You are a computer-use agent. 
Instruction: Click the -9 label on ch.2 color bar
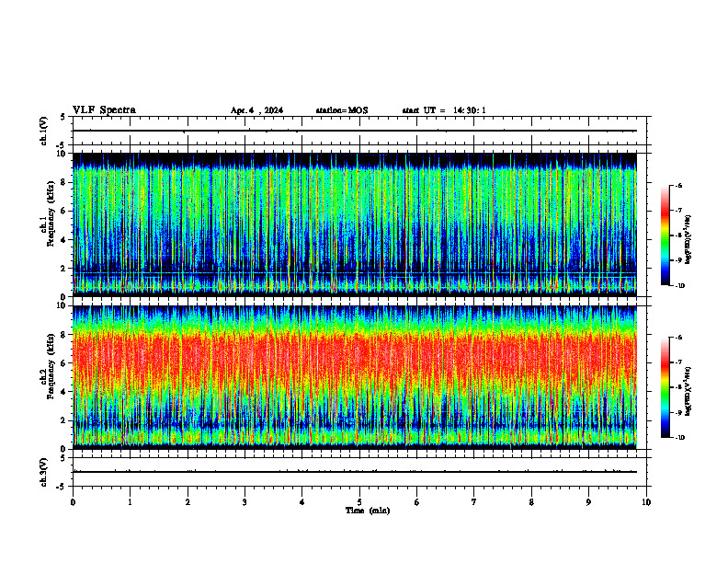(678, 412)
